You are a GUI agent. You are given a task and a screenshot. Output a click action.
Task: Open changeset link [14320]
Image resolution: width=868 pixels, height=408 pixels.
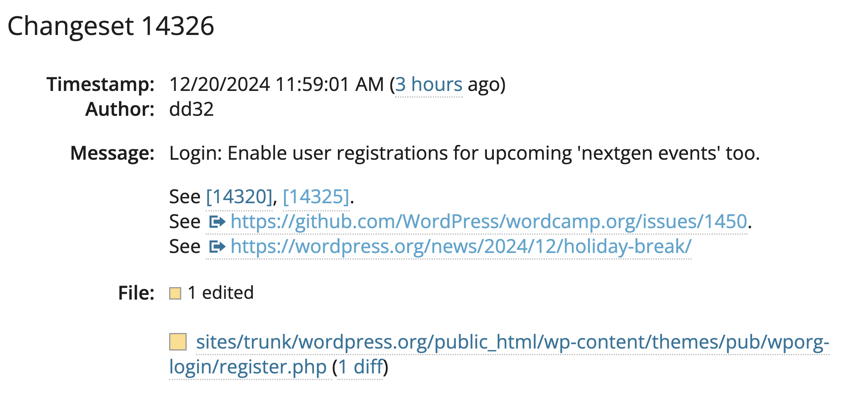[239, 197]
